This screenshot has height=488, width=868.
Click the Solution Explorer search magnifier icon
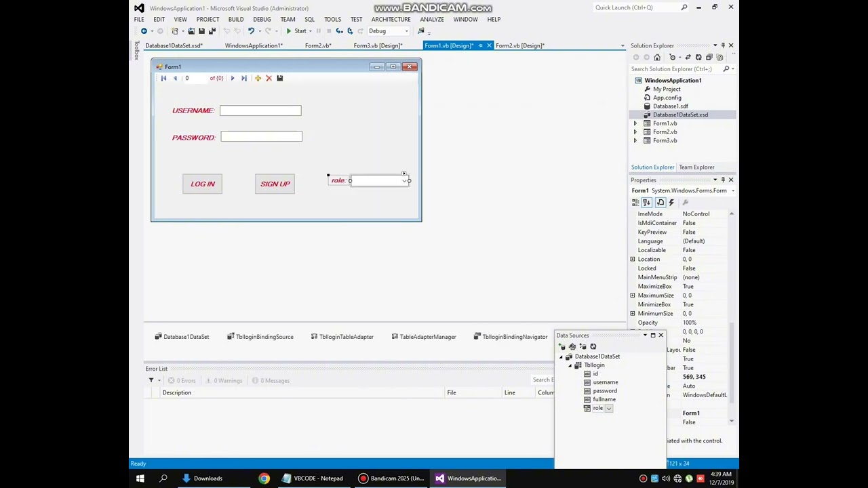pos(726,69)
